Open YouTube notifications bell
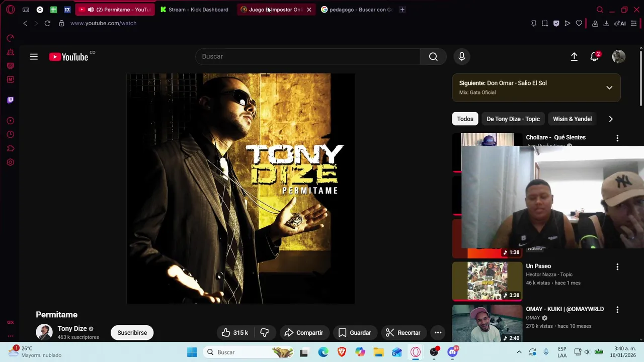The height and width of the screenshot is (362, 644). point(595,57)
